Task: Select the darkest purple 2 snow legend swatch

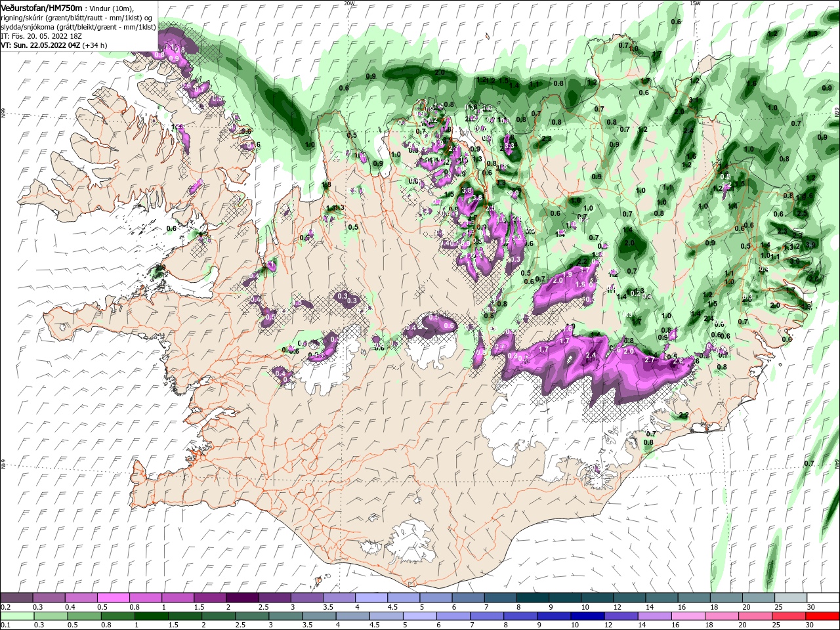Action: tap(242, 597)
